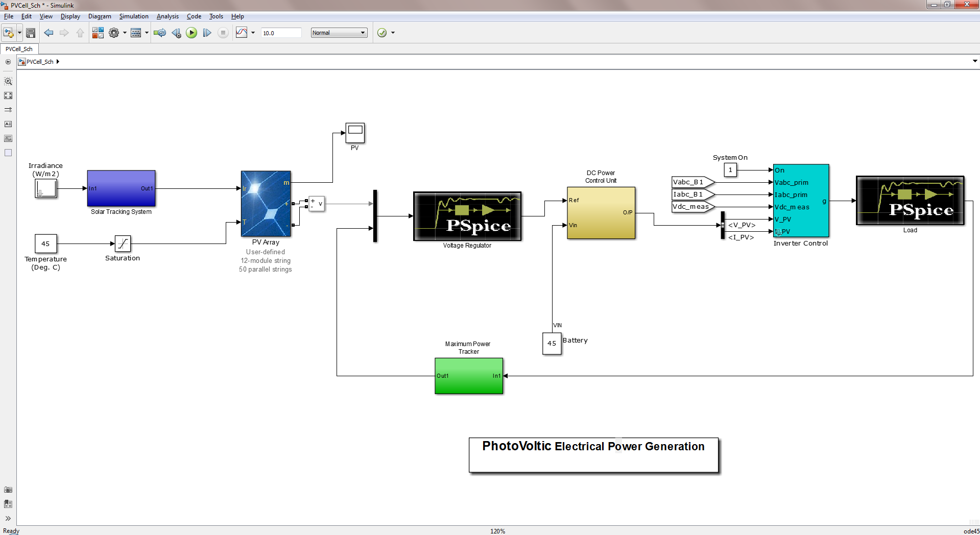Screen dimensions: 980x535
Task: Select the PV Array block
Action: tap(266, 204)
